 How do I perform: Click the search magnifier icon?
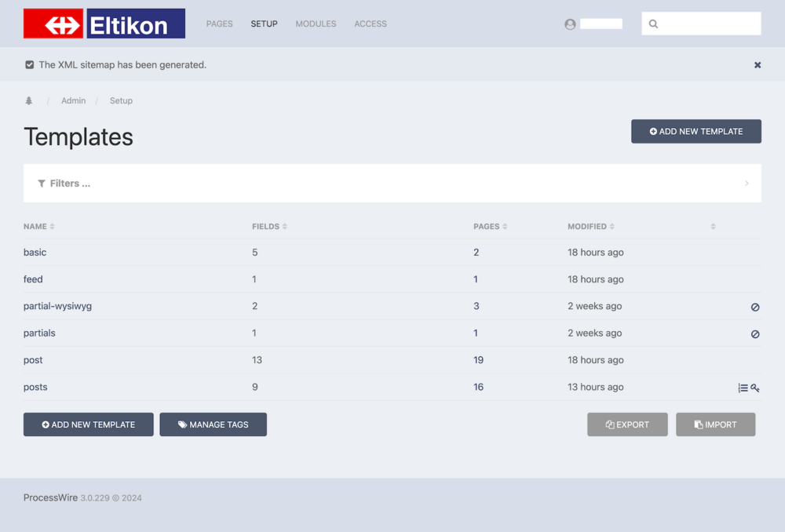point(653,24)
